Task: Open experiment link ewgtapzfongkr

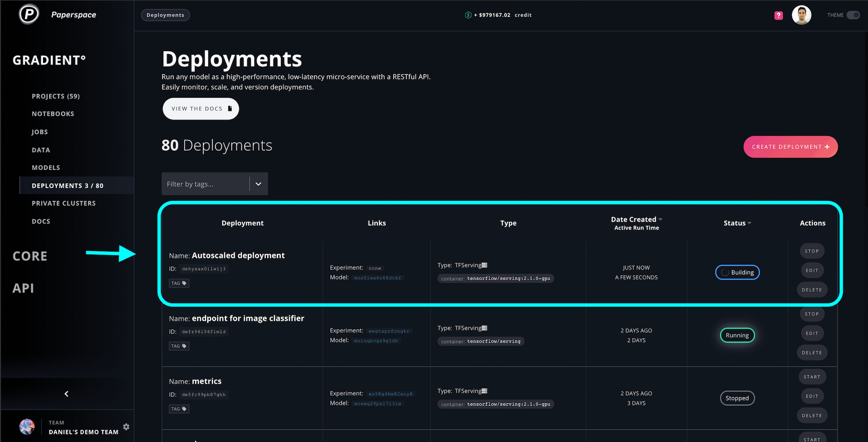Action: click(389, 331)
